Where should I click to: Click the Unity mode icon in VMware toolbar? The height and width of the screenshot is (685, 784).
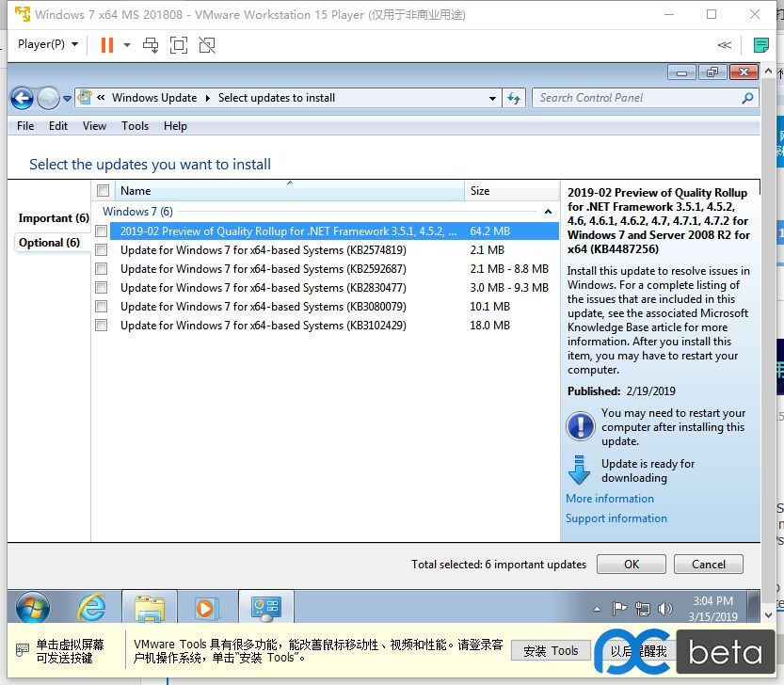(x=206, y=44)
